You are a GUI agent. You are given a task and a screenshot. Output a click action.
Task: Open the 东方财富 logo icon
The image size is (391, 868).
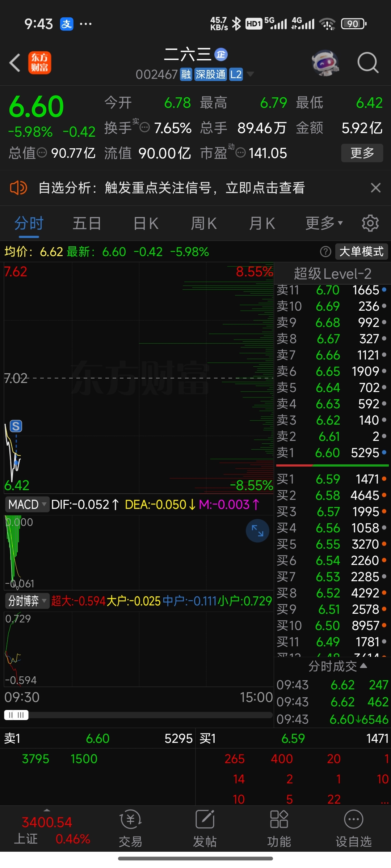[40, 63]
